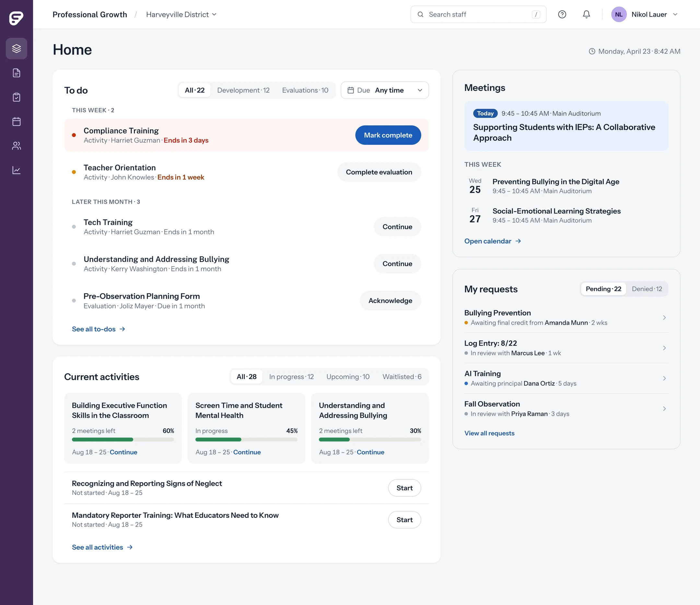Open today's Supporting Students with IEPs meeting
700x605 pixels.
[566, 126]
